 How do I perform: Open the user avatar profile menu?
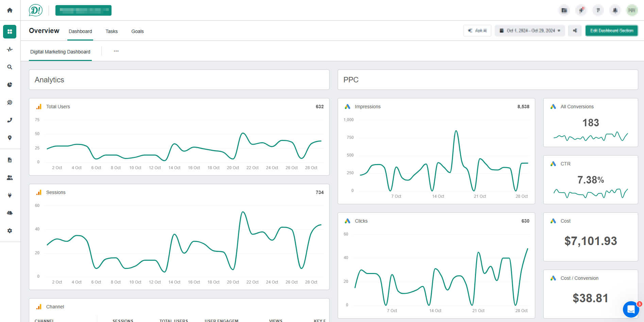(632, 10)
